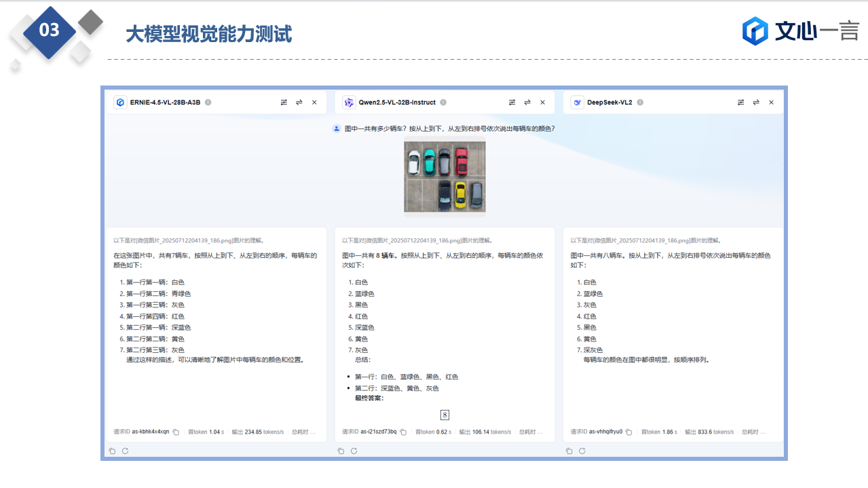Screen dimensions: 868x488
Task: Click DeepSeek text 图中一共有八辆车
Action: click(x=597, y=256)
